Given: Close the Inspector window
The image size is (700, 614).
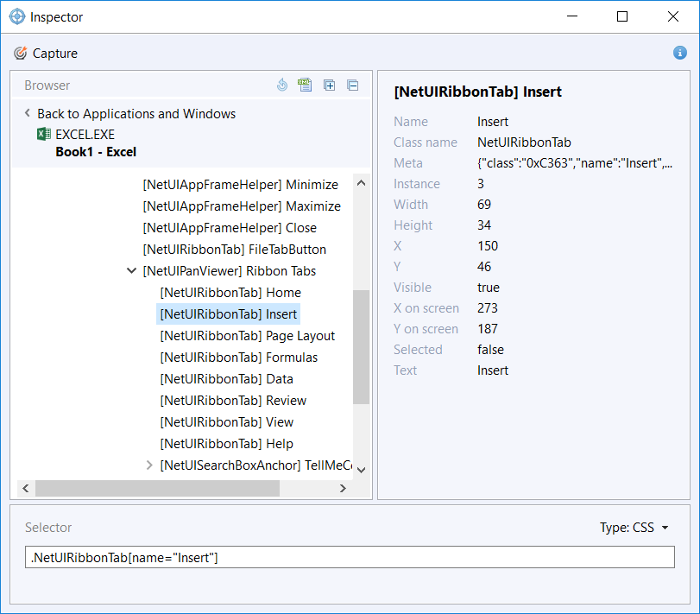Looking at the screenshot, I should [x=673, y=16].
